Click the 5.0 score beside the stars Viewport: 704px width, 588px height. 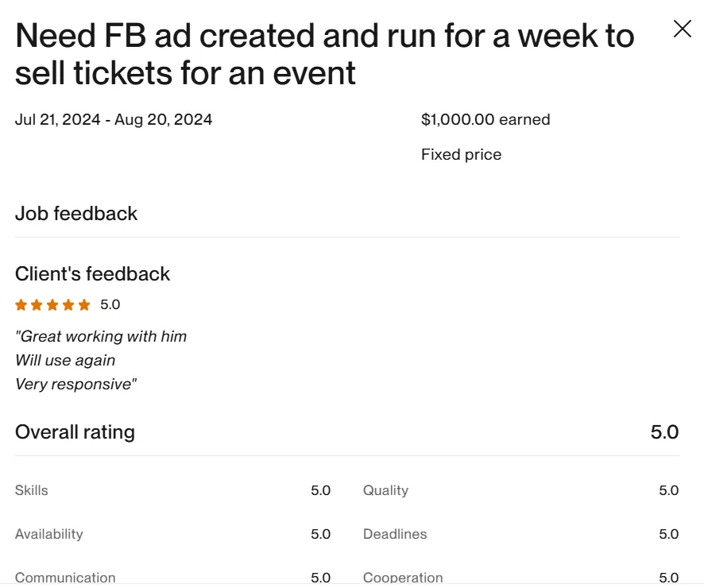coord(110,305)
